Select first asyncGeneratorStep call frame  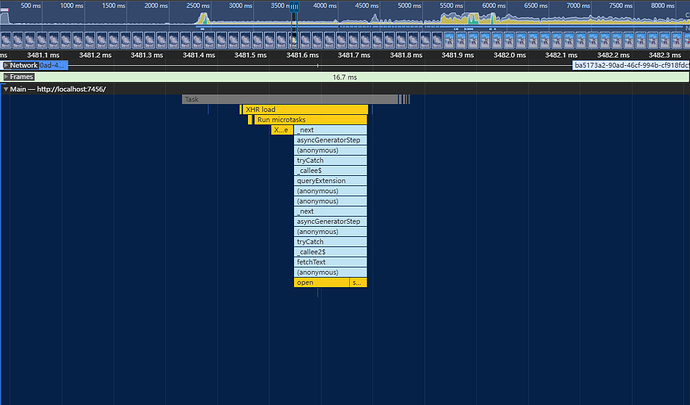pyautogui.click(x=330, y=140)
